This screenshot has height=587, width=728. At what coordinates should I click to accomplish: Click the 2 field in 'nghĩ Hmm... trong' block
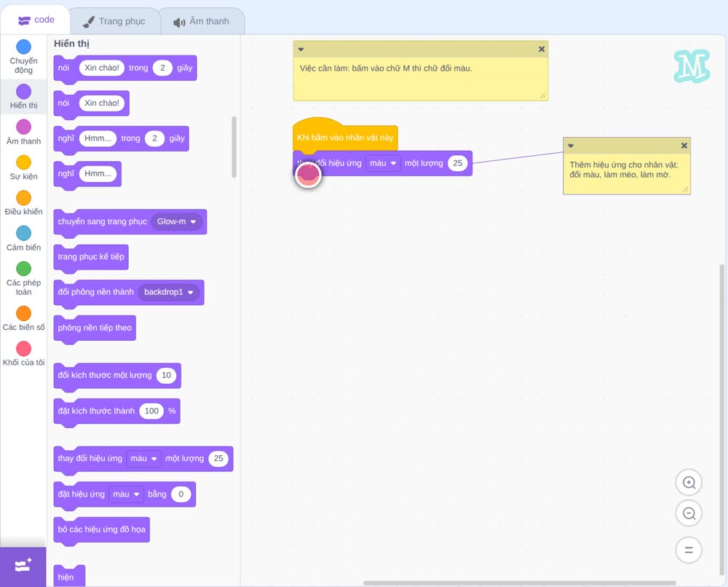point(154,138)
